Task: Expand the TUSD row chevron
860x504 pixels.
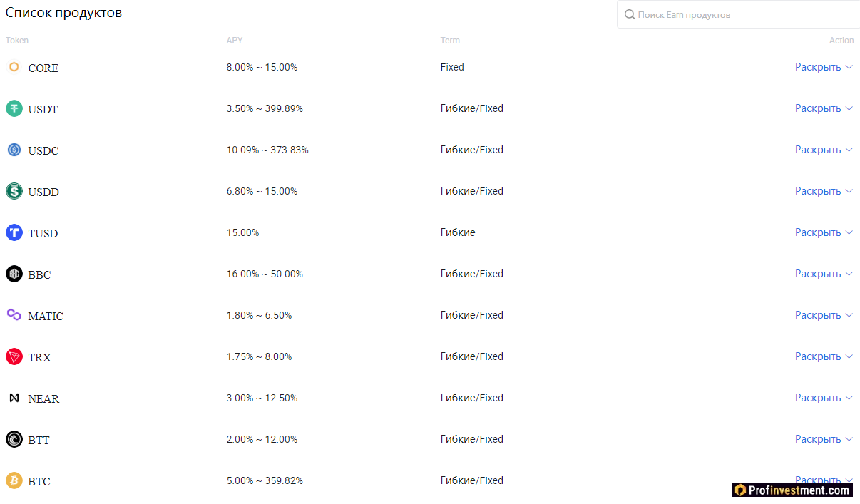Action: (x=849, y=232)
